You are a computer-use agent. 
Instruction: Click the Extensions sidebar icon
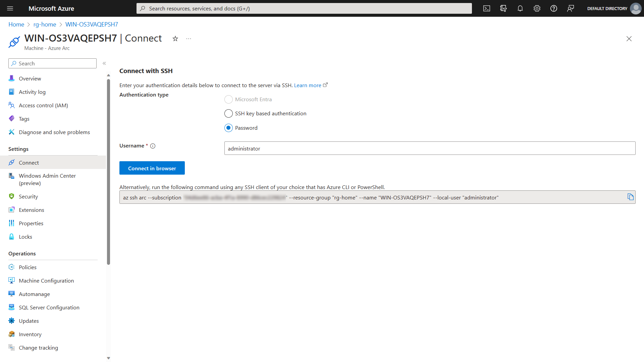[x=12, y=209]
